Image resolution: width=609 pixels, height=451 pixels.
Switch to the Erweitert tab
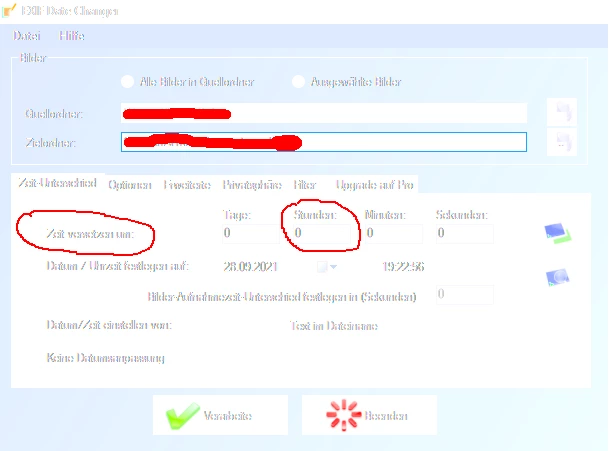(187, 185)
